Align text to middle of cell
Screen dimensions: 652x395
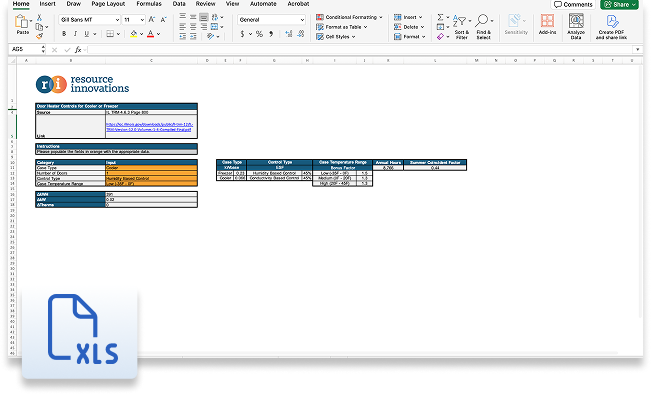(193, 17)
